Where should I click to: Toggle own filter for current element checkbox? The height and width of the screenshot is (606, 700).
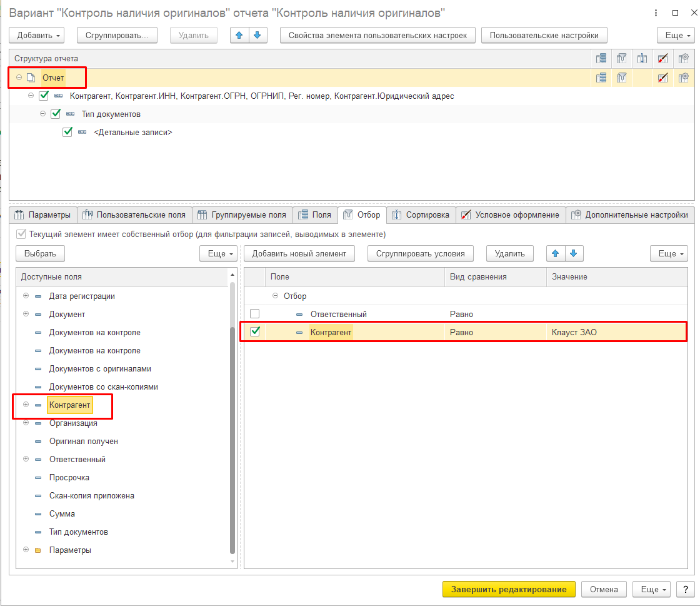coord(21,234)
